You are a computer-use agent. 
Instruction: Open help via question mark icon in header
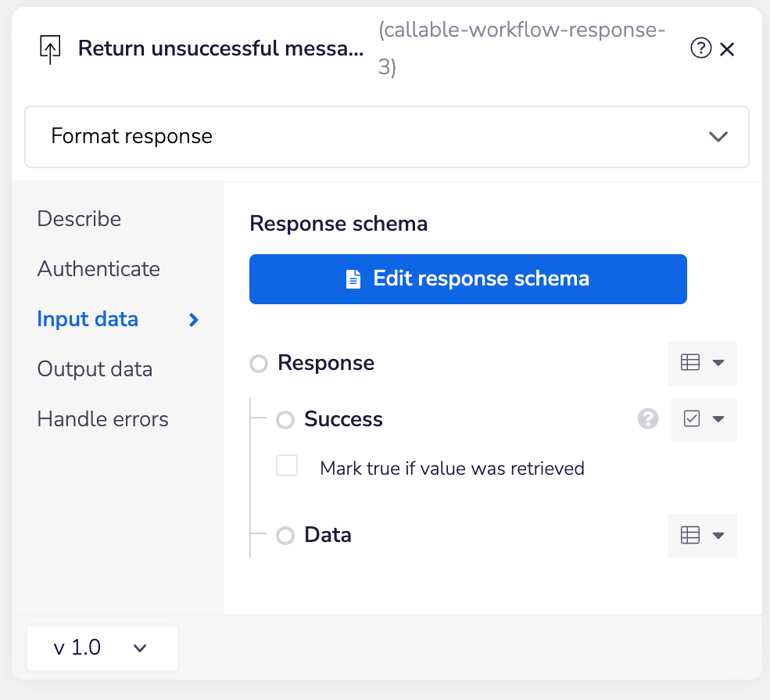(700, 49)
